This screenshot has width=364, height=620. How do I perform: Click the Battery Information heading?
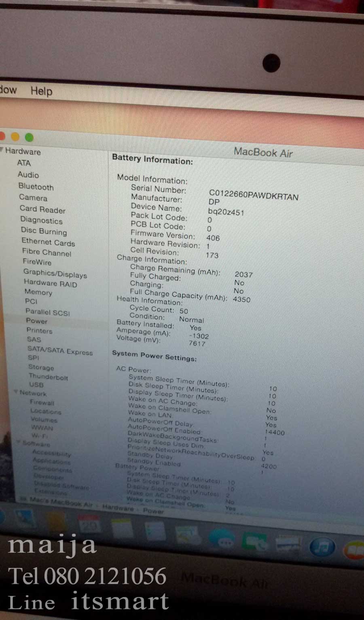152,159
